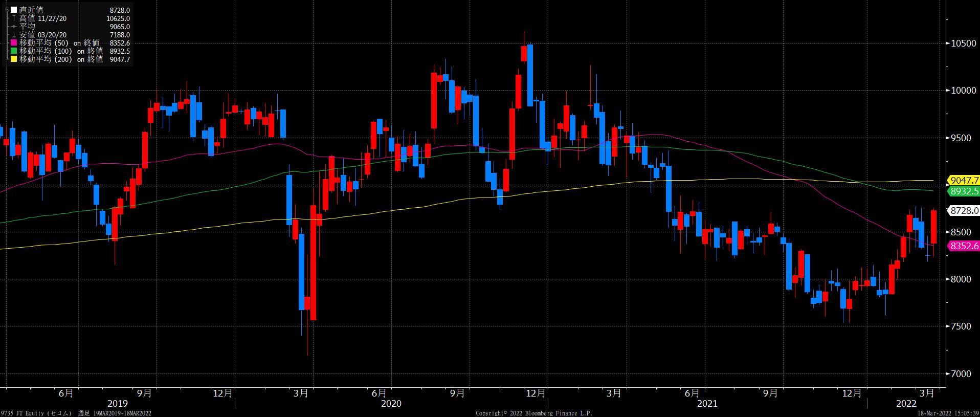Click the white 直近値 color swatch
The width and height of the screenshot is (980, 417).
click(14, 10)
